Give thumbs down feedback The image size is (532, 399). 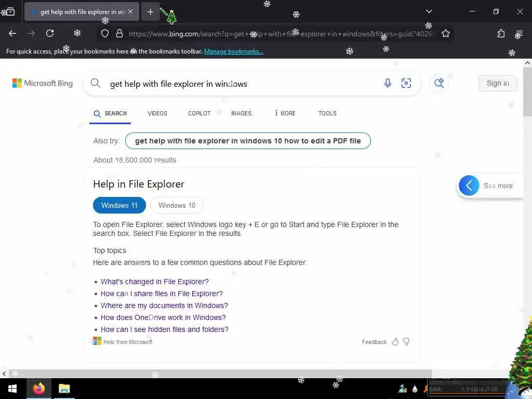click(x=406, y=342)
